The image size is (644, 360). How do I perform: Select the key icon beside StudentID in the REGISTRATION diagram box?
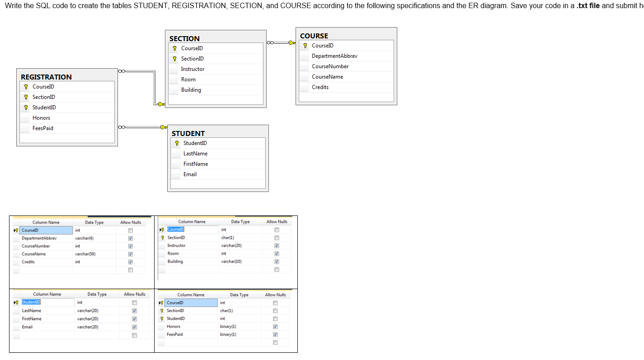(26, 108)
